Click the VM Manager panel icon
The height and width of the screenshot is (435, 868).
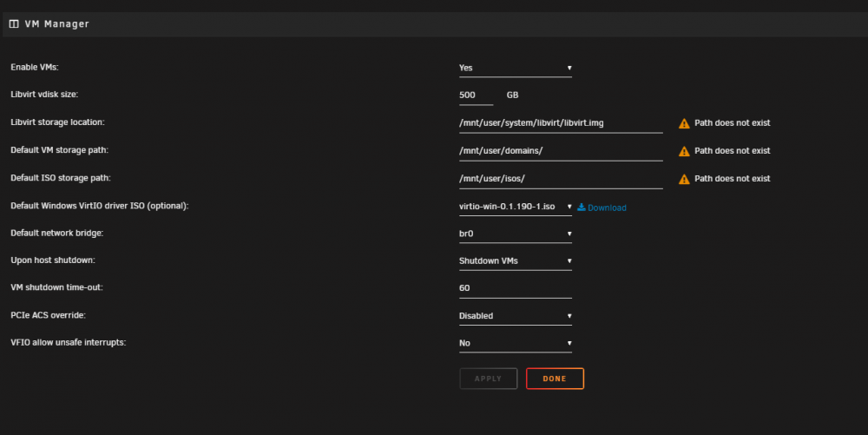click(14, 23)
